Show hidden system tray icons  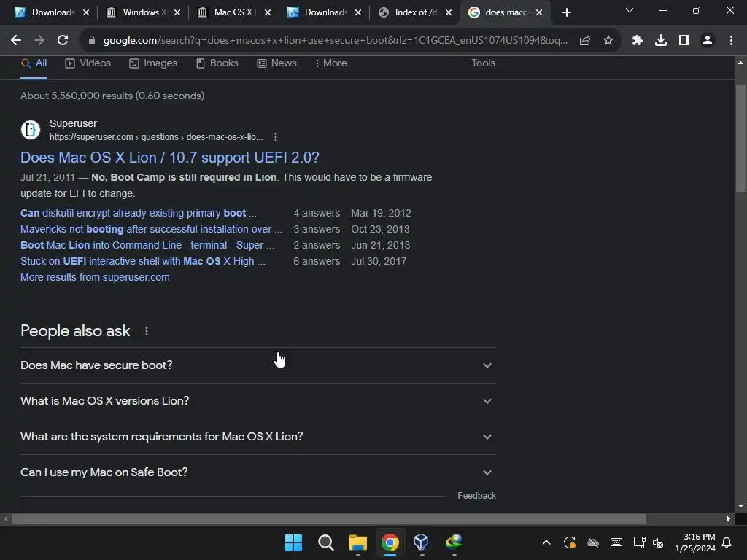[x=546, y=542]
